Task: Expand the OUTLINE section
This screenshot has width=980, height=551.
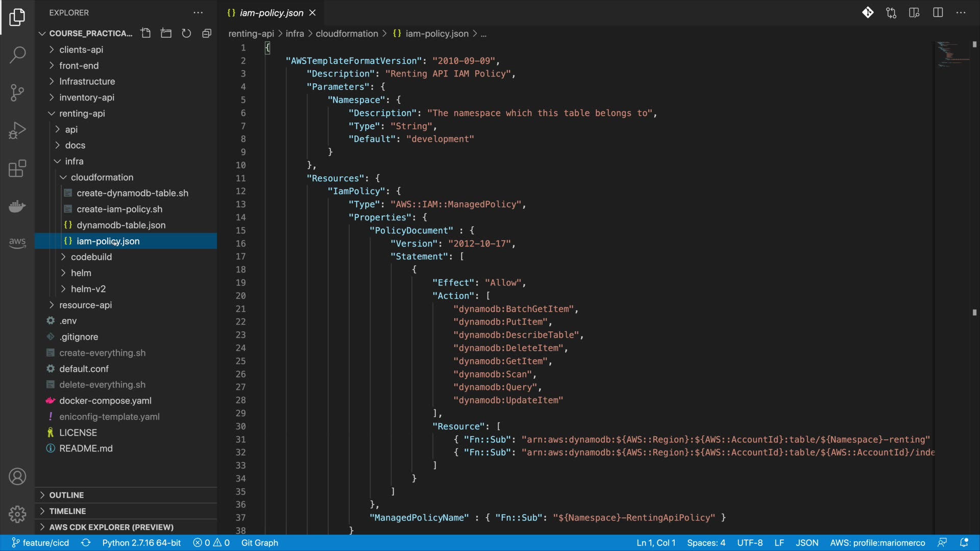Action: [x=66, y=495]
